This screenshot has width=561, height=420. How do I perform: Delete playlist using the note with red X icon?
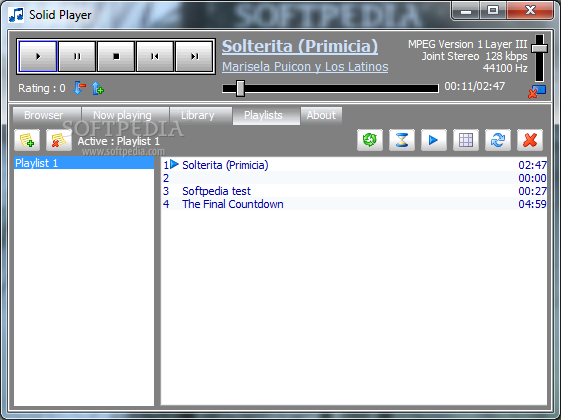tap(59, 140)
